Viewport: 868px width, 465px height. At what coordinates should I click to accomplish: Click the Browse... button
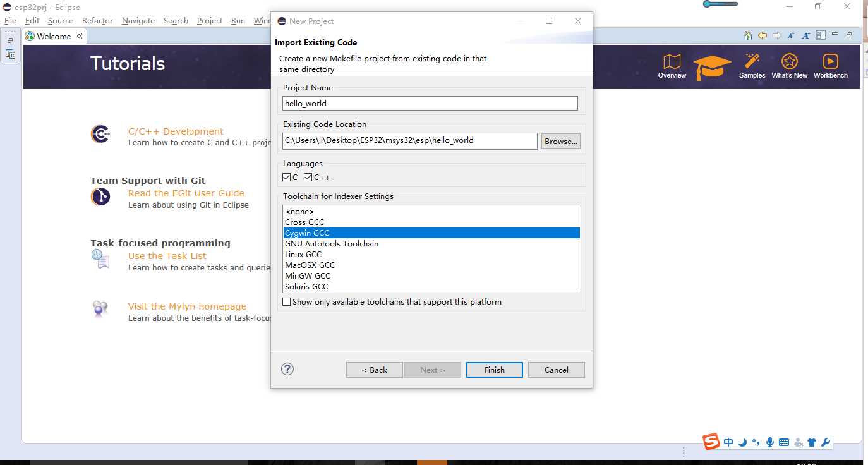[x=561, y=142]
